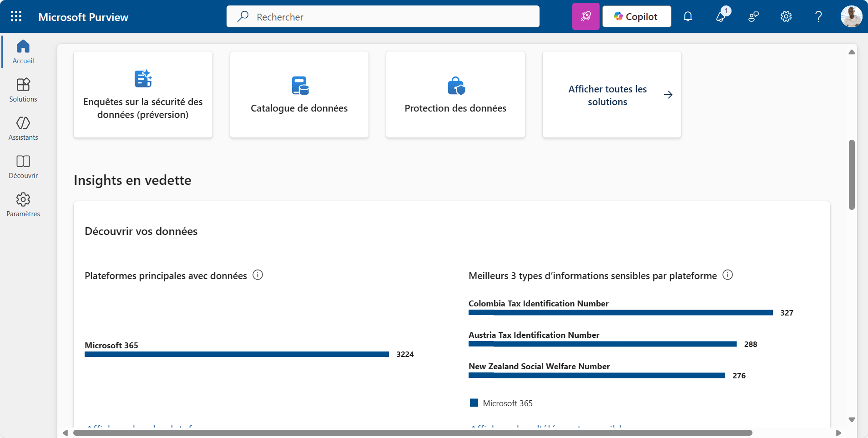Open the Catalogue de données card
Image resolution: width=868 pixels, height=438 pixels.
(x=299, y=95)
